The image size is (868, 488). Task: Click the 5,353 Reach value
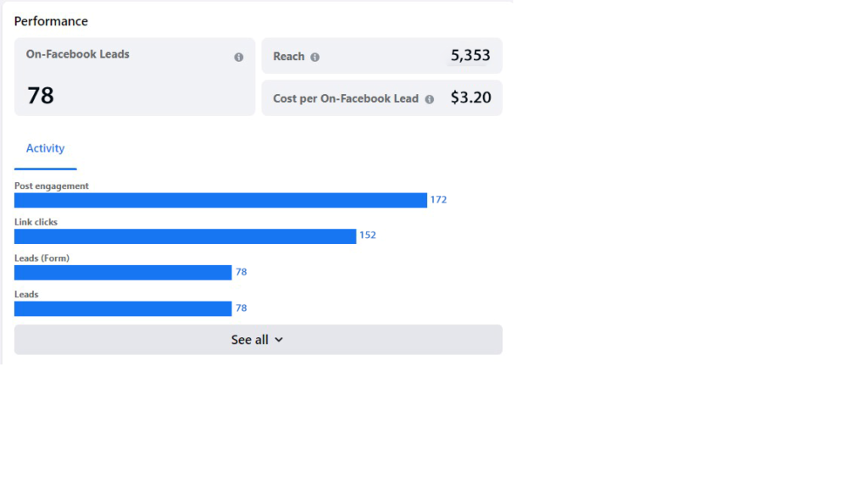pos(470,56)
